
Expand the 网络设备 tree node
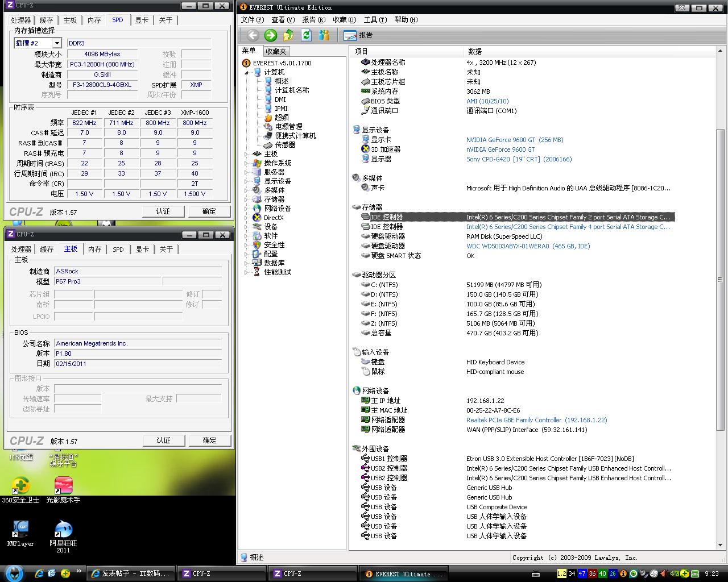247,209
